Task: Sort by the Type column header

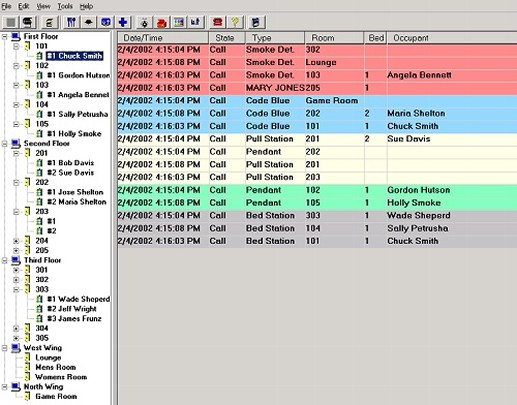Action: pyautogui.click(x=275, y=38)
